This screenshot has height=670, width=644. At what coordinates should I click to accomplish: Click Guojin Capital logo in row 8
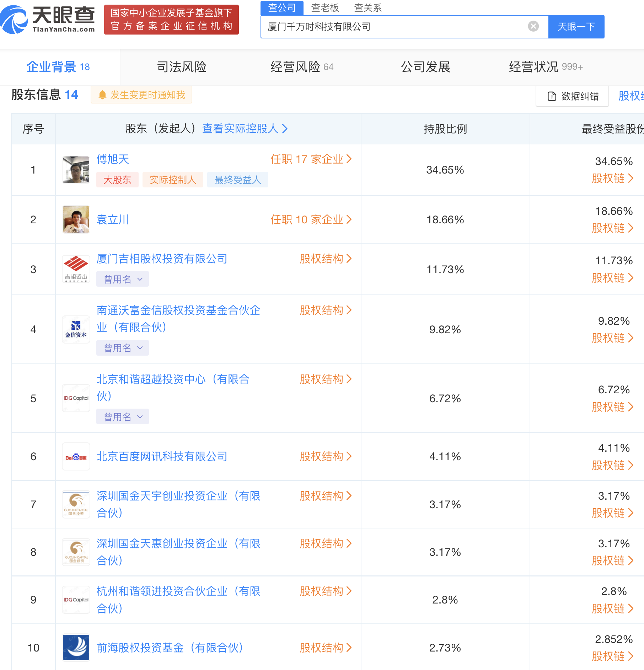tap(76, 552)
